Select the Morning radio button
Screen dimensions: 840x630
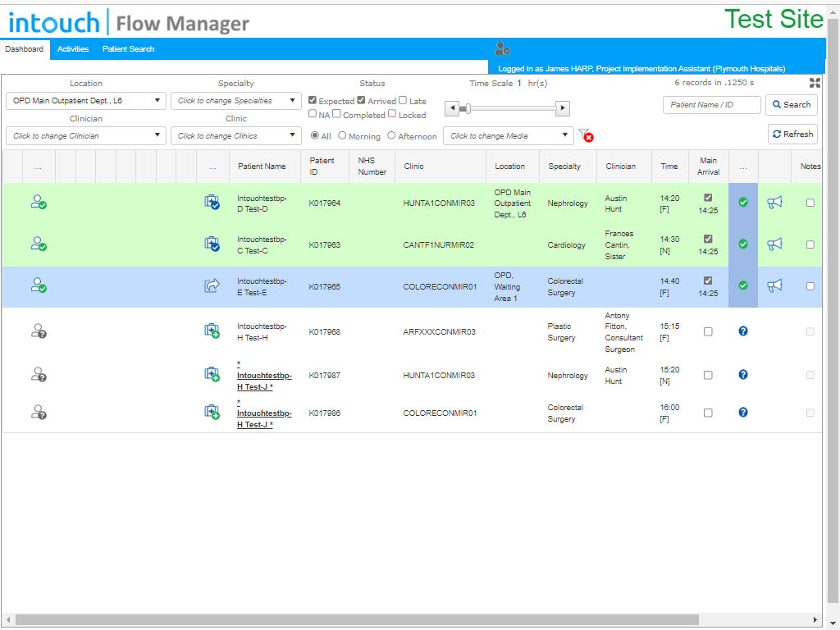[342, 135]
